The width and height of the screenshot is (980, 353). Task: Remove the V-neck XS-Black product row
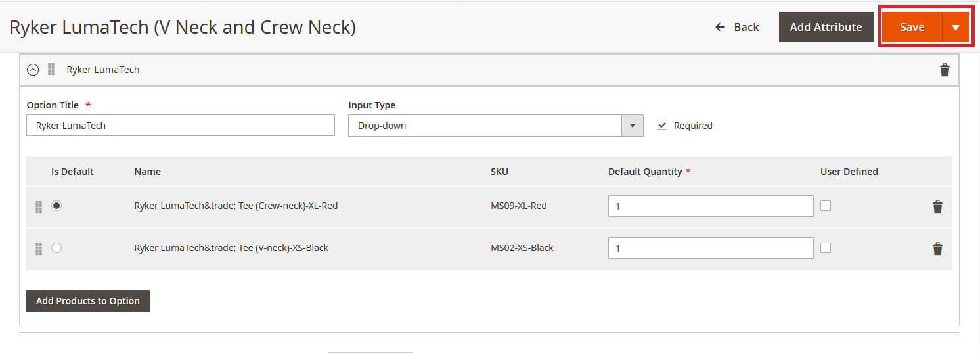(x=937, y=248)
